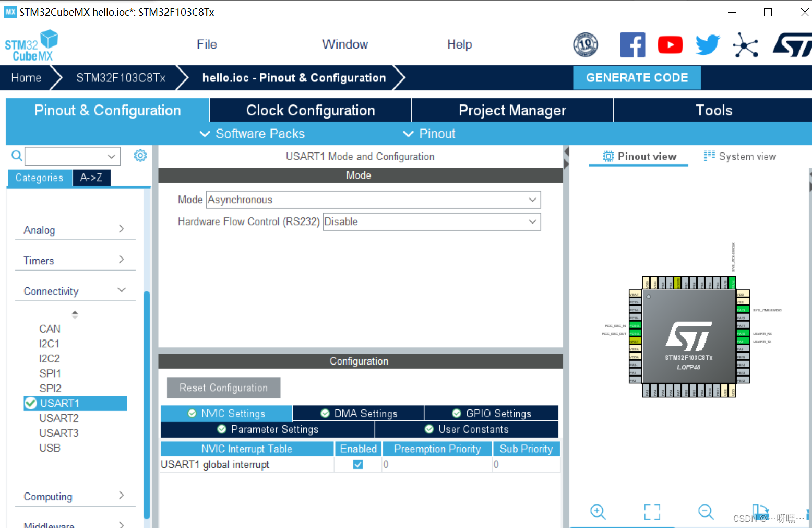Click the 'USART1 global interrupt' row label

[215, 464]
